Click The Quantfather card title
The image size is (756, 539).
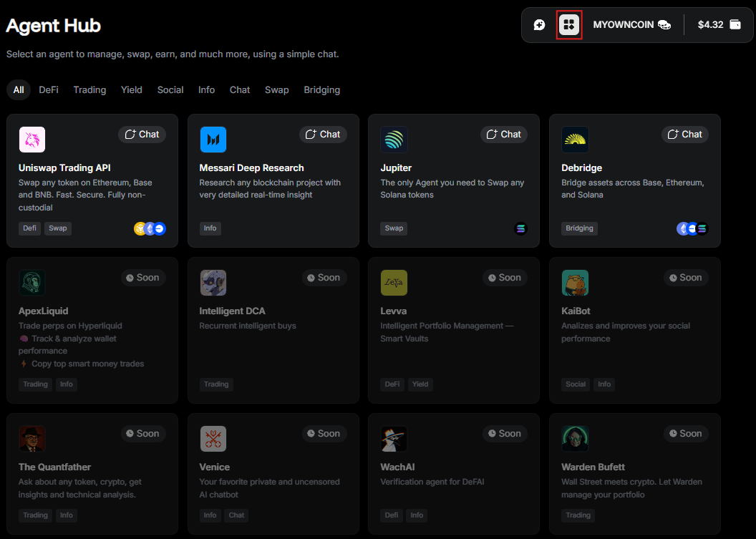[54, 467]
